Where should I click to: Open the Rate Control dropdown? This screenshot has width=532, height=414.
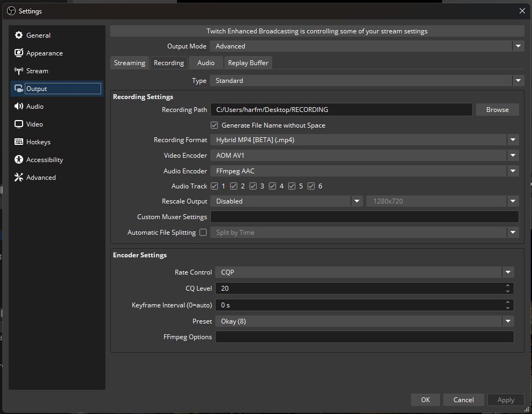pos(364,272)
